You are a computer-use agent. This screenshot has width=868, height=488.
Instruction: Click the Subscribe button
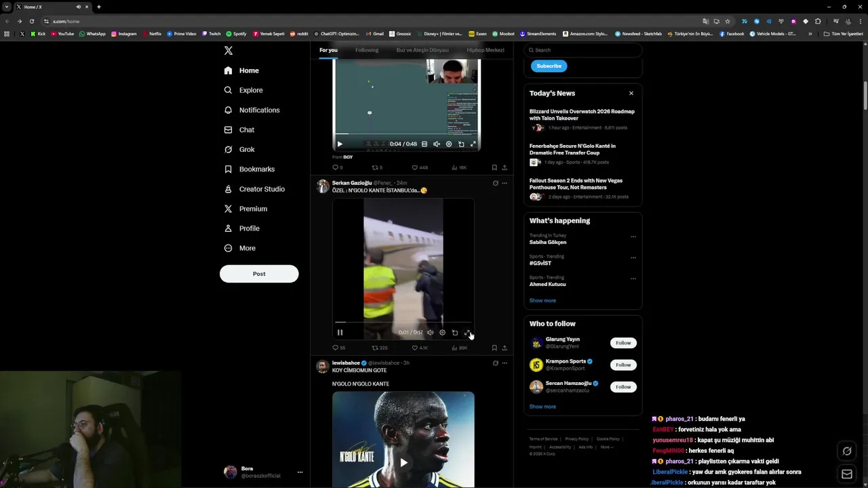click(x=549, y=66)
